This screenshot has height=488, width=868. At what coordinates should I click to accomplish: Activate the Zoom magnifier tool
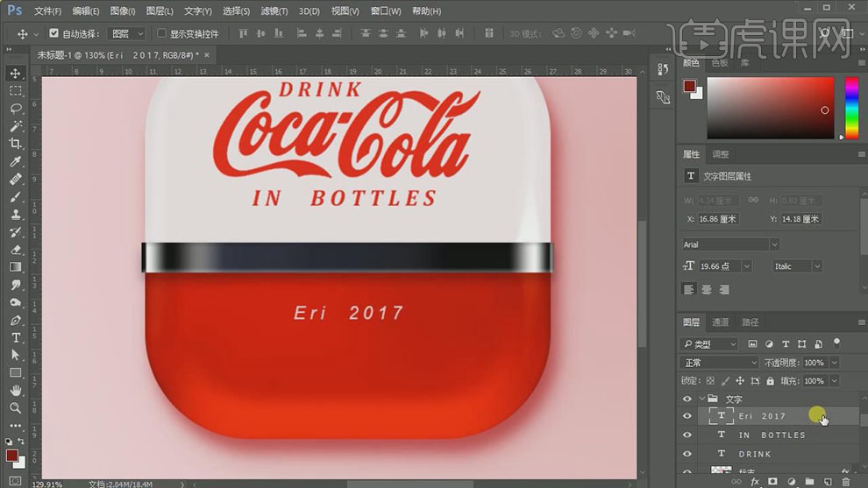pyautogui.click(x=16, y=407)
